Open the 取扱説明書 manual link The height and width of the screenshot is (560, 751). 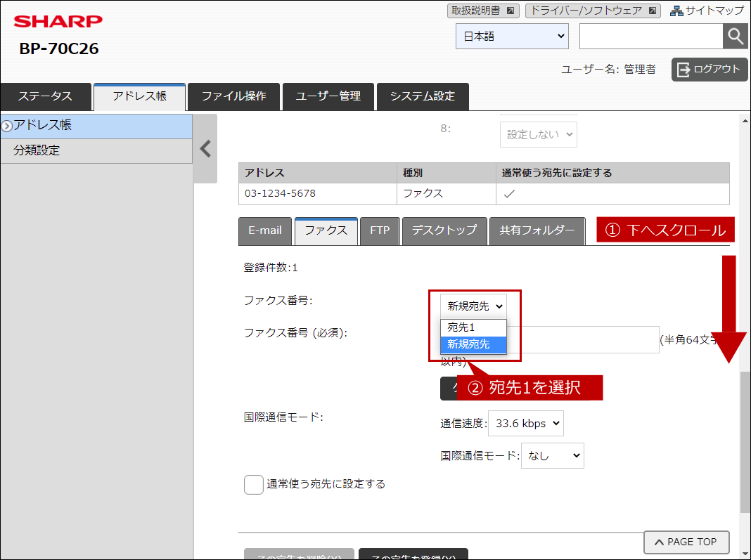[x=483, y=11]
